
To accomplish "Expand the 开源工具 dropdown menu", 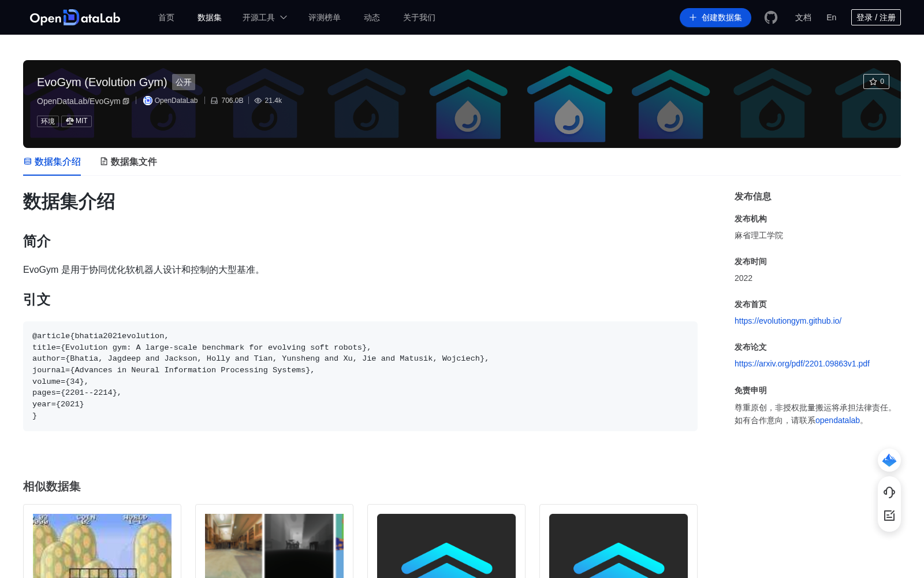I will [264, 17].
